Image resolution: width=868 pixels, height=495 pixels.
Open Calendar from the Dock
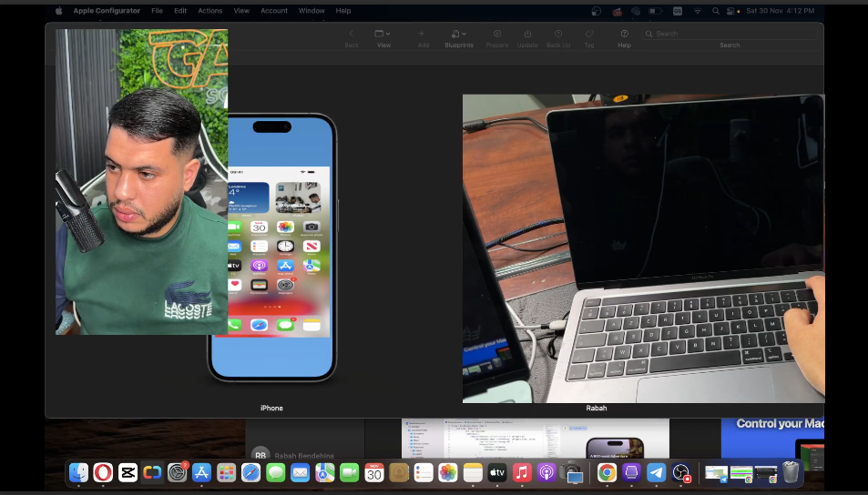click(x=374, y=472)
